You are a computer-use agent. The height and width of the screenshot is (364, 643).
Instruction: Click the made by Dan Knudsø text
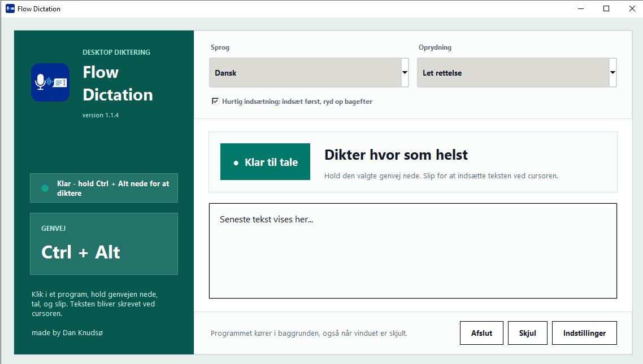tap(67, 332)
